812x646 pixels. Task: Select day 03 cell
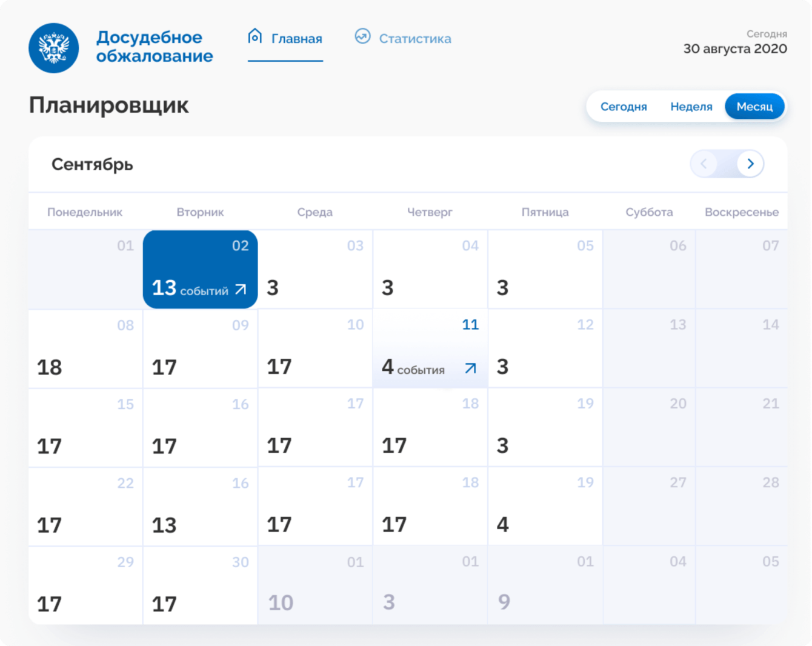click(x=315, y=269)
